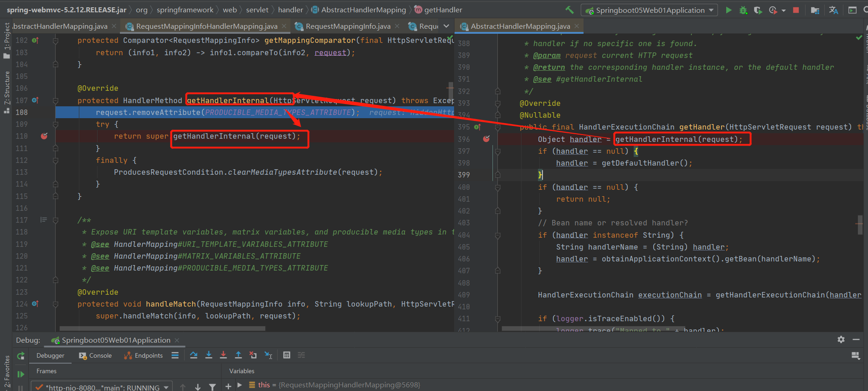Close Springboot05Web01Application debug session tab
Screen dimensions: 868x391
pyautogui.click(x=177, y=340)
